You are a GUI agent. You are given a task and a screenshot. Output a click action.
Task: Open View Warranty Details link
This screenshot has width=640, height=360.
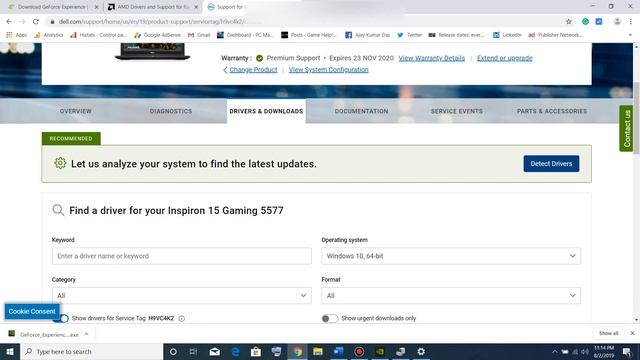[x=431, y=58]
